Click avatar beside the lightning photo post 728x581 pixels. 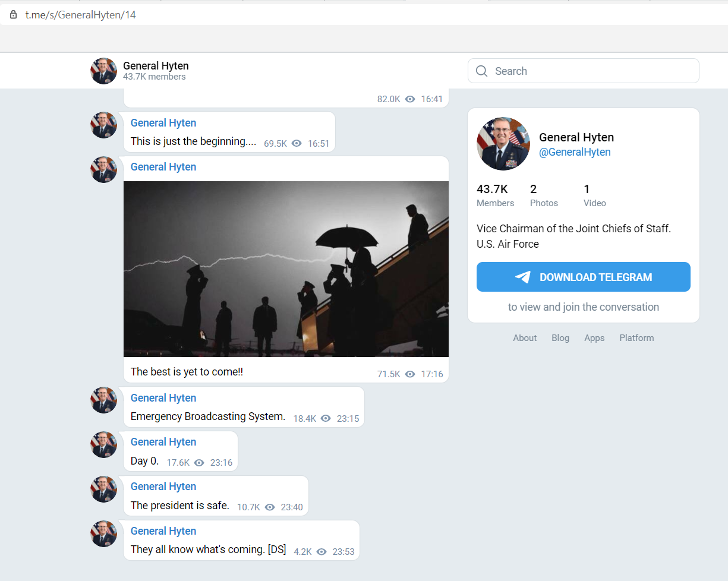click(103, 169)
